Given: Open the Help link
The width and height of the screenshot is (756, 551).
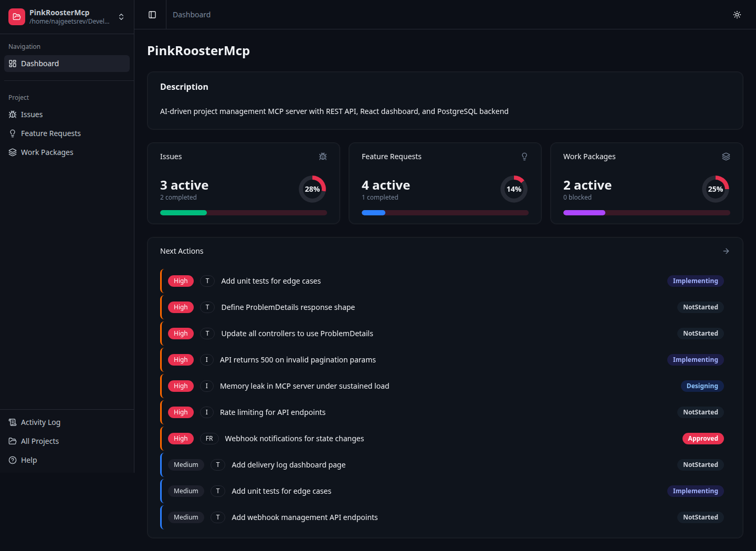Looking at the screenshot, I should 67,460.
